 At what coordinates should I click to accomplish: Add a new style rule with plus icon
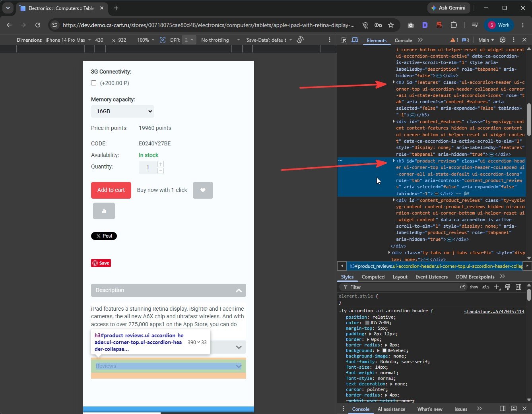tap(497, 287)
